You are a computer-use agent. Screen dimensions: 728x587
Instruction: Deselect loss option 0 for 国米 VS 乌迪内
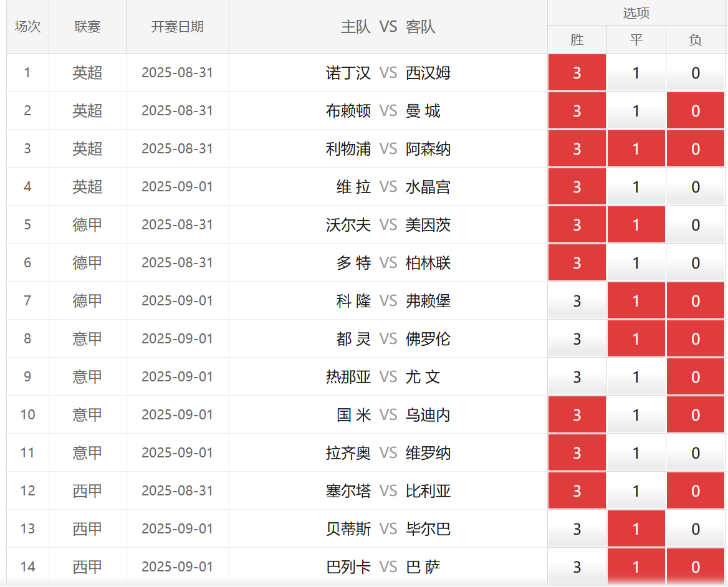[x=696, y=415]
